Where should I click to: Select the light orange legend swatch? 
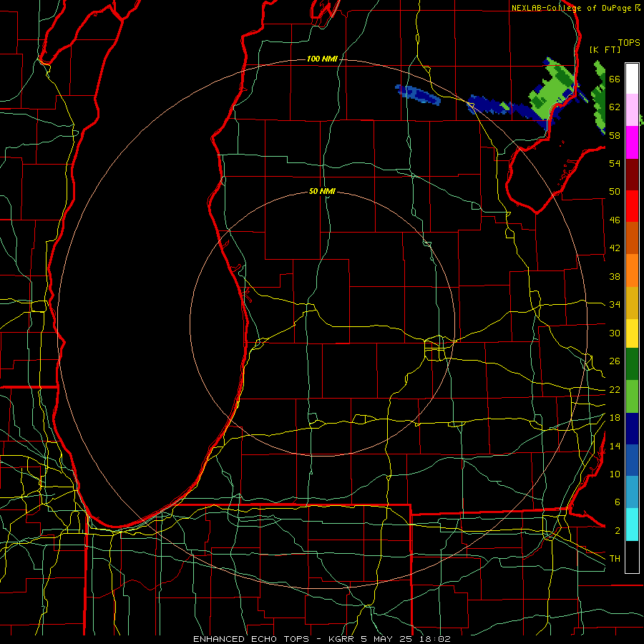632,270
